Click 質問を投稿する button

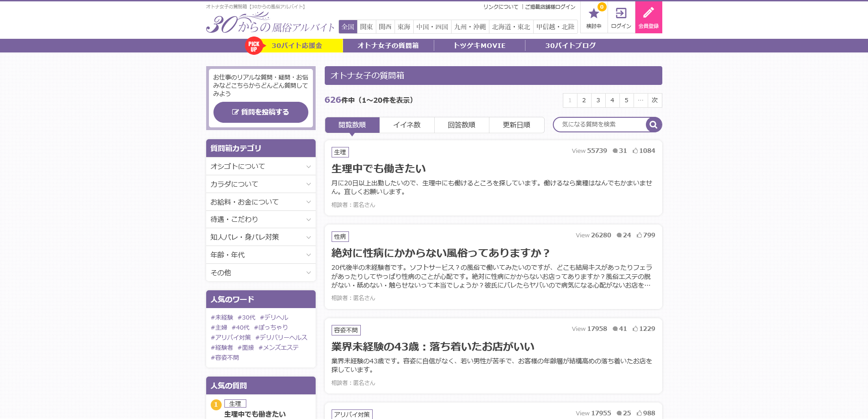[260, 112]
